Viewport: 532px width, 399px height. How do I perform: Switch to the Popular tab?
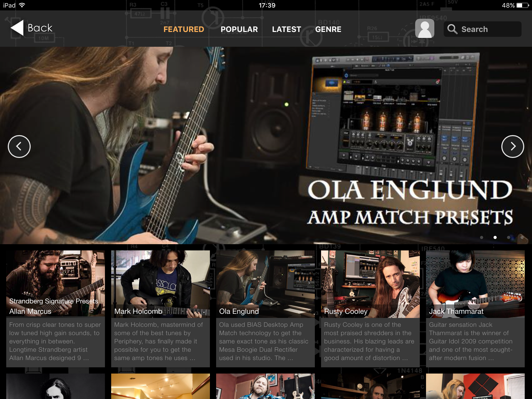(239, 29)
